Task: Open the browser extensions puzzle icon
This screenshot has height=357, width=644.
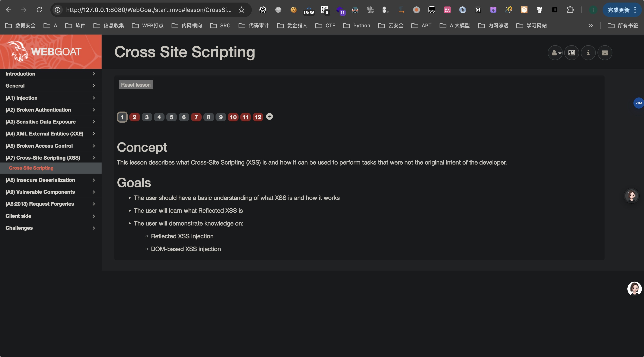Action: click(570, 10)
